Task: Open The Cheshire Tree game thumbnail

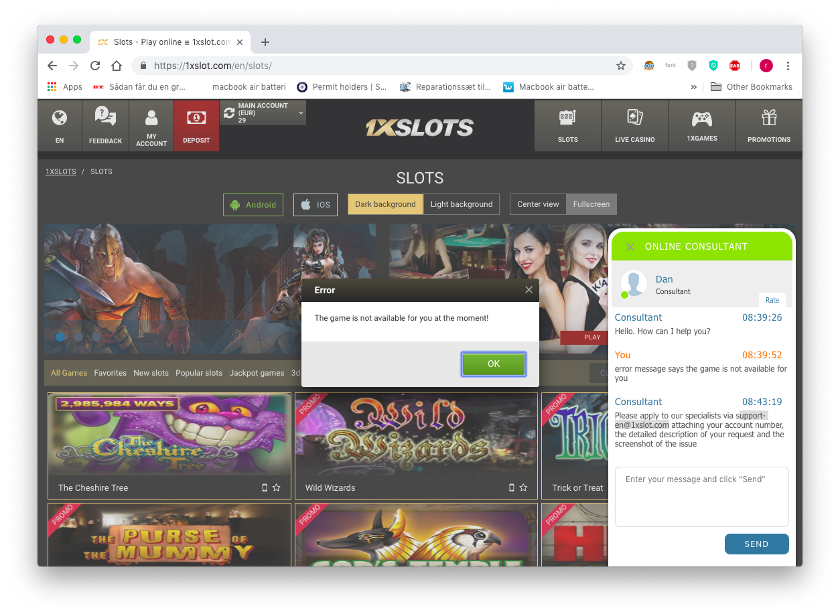Action: [169, 435]
